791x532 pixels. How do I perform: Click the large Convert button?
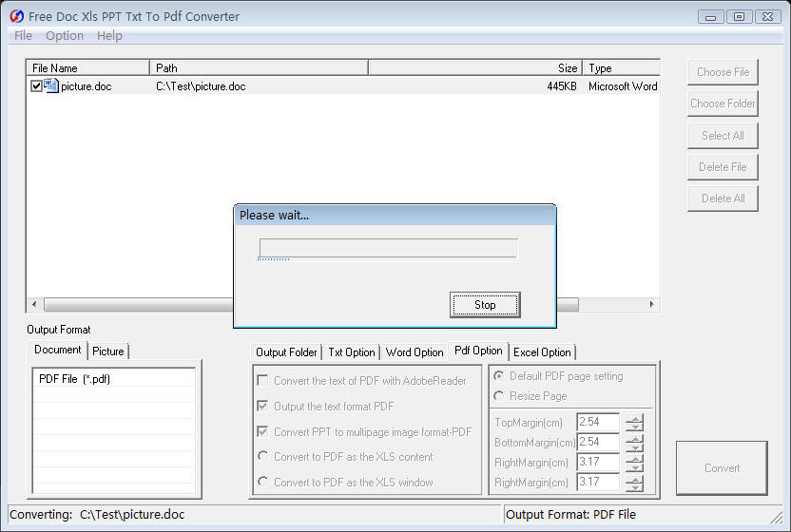[722, 468]
